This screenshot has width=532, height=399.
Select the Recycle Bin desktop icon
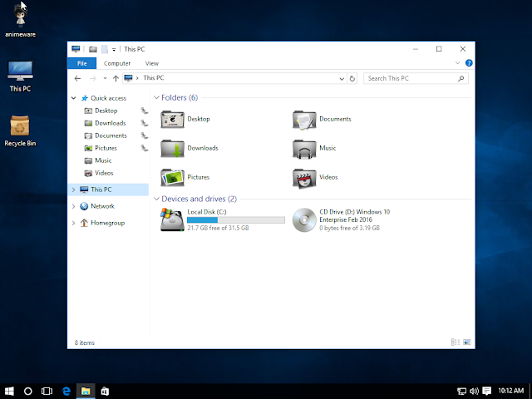coord(20,126)
